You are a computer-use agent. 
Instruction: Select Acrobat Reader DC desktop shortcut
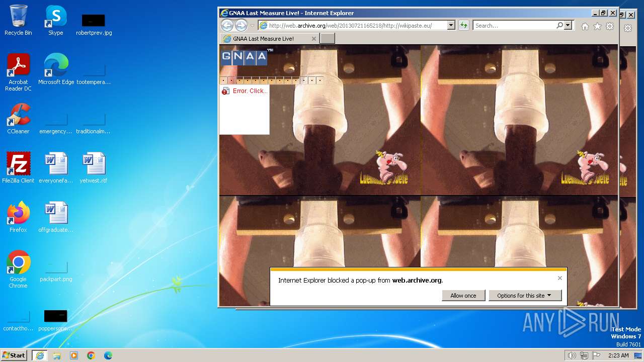pyautogui.click(x=18, y=73)
